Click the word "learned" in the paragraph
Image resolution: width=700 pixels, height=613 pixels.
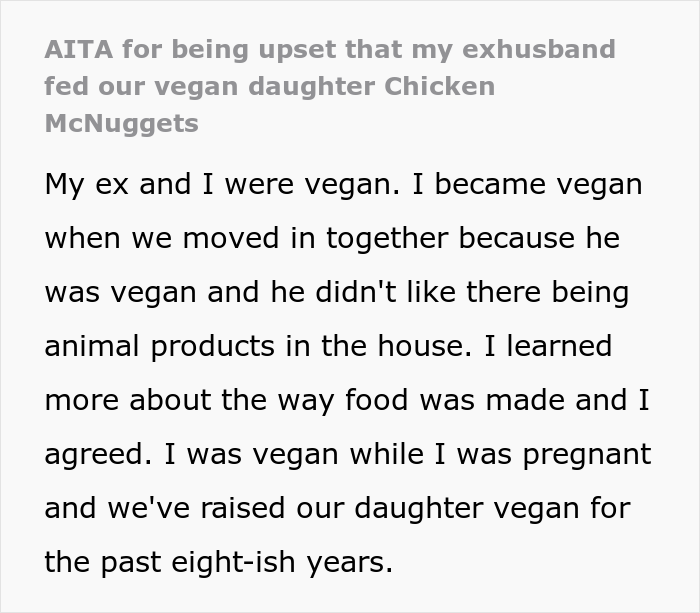557,347
